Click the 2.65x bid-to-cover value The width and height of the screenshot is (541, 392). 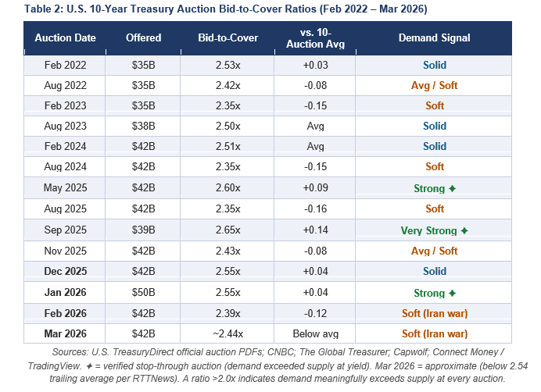[228, 231]
